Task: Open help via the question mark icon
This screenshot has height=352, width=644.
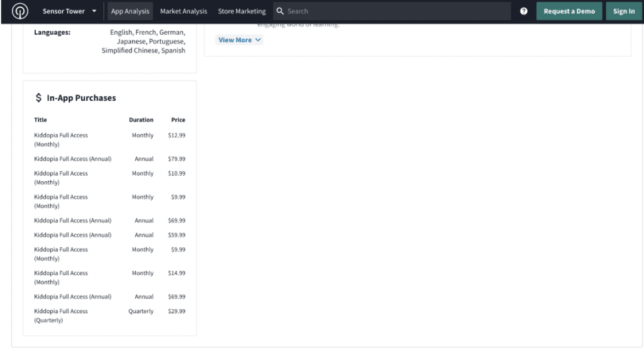Action: (524, 11)
